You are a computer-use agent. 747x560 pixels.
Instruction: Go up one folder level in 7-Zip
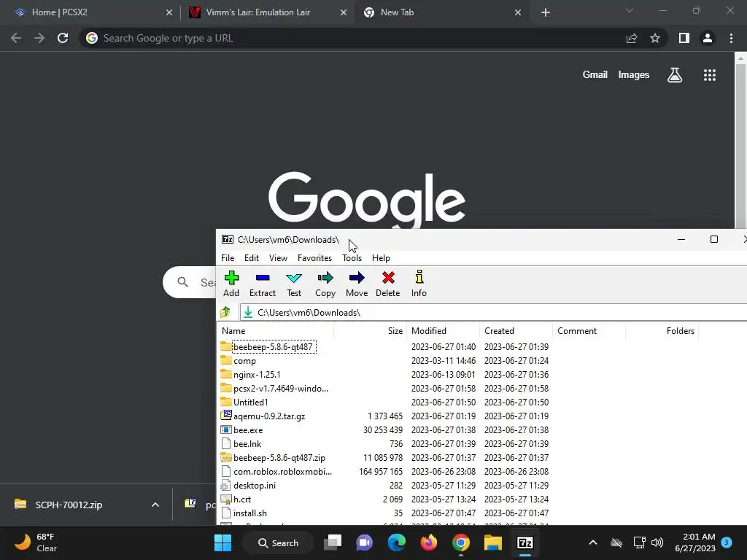(x=226, y=312)
